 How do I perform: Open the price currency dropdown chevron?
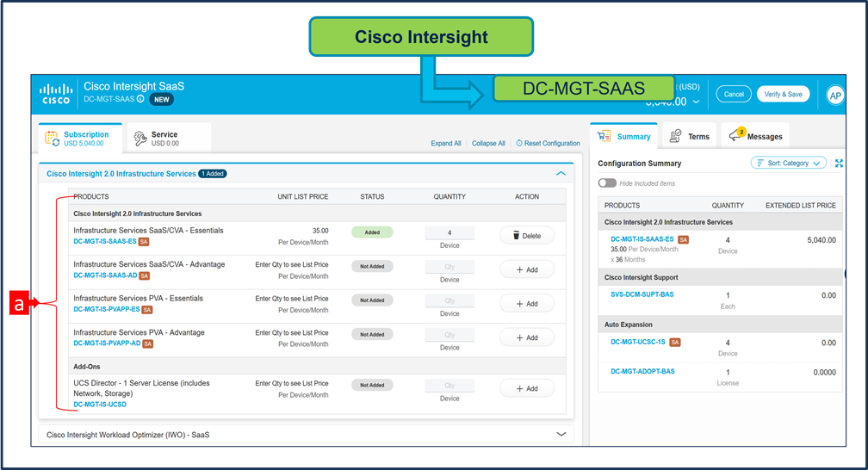point(696,102)
